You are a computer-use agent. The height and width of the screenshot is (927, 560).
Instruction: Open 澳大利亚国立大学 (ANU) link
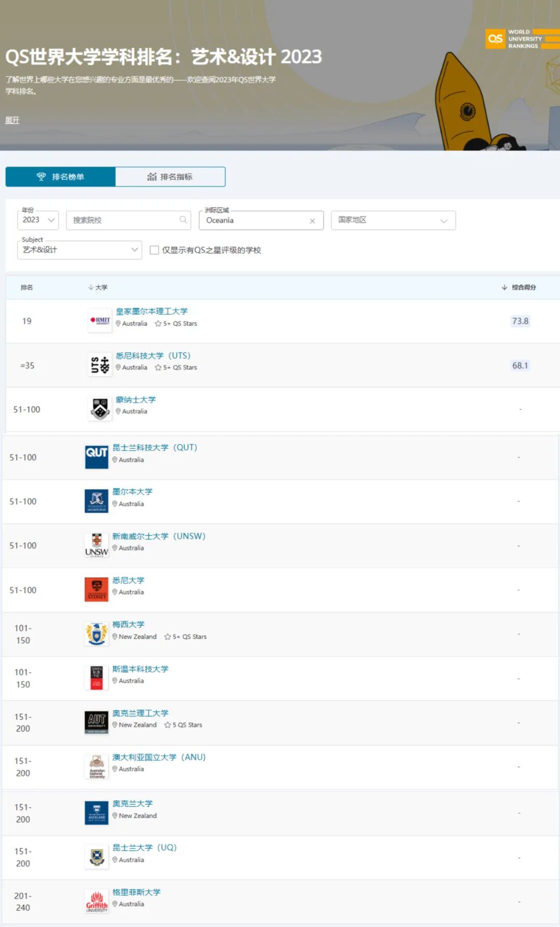point(159,757)
